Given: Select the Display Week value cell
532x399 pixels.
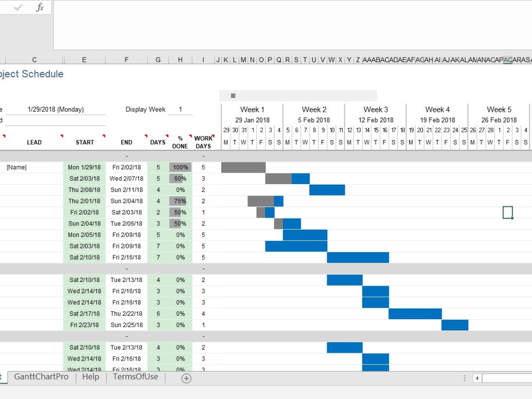Looking at the screenshot, I should [180, 110].
